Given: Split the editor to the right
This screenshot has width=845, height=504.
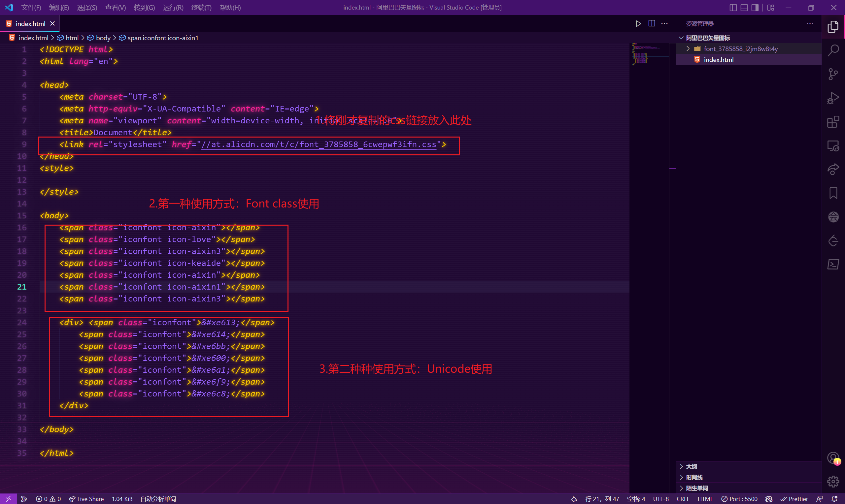Looking at the screenshot, I should (651, 23).
